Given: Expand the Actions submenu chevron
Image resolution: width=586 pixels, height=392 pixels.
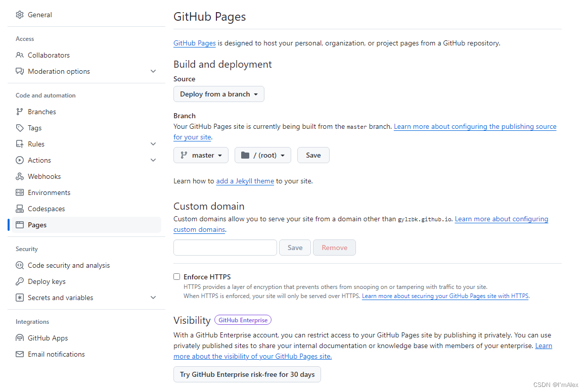Looking at the screenshot, I should pyautogui.click(x=153, y=160).
